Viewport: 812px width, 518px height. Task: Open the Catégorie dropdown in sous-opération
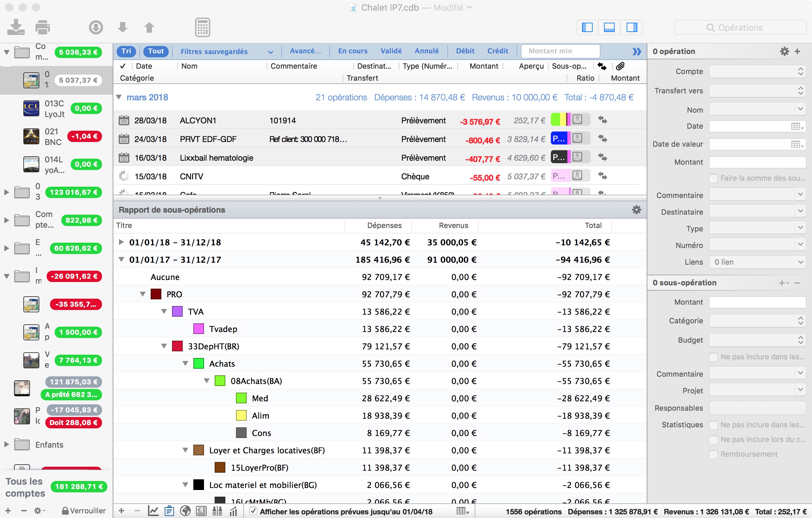coord(757,321)
